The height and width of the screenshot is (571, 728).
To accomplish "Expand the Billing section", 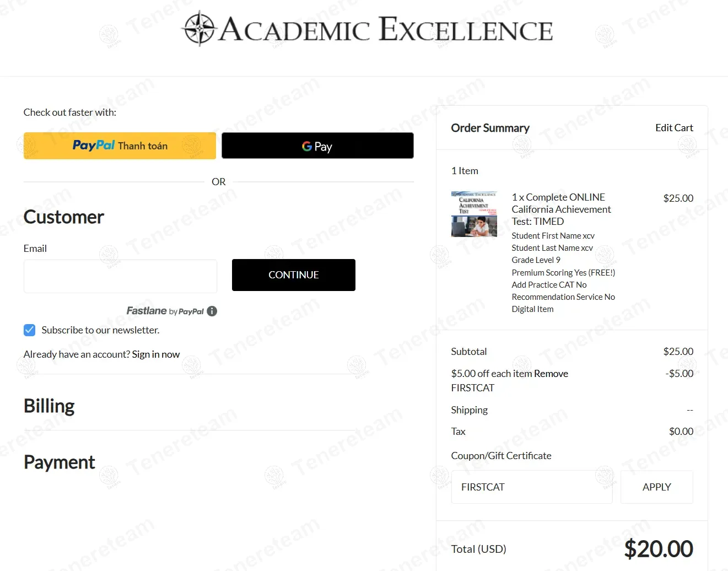I will 49,406.
